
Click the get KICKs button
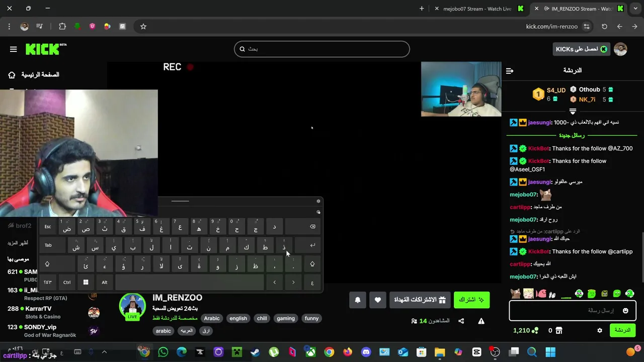(x=582, y=49)
